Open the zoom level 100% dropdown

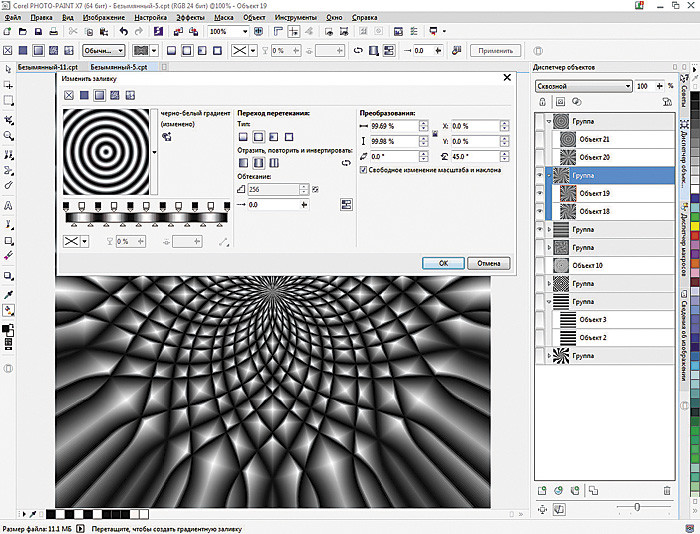(x=244, y=33)
